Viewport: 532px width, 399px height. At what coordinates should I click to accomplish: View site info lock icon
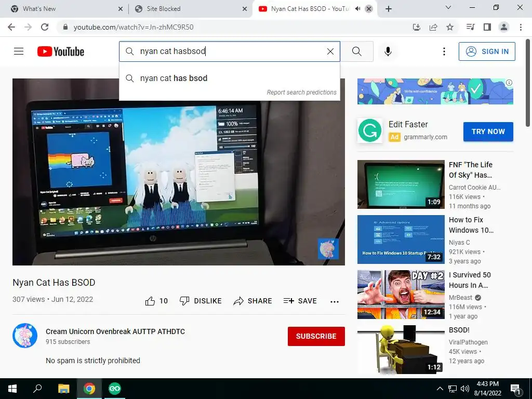[x=65, y=27]
